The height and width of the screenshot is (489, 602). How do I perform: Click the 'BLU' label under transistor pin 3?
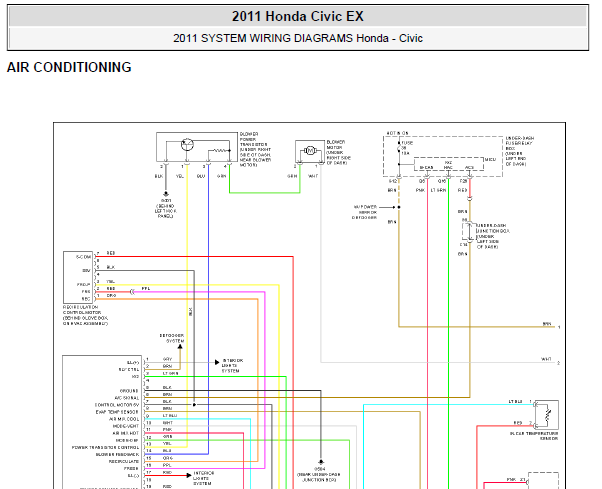point(201,176)
